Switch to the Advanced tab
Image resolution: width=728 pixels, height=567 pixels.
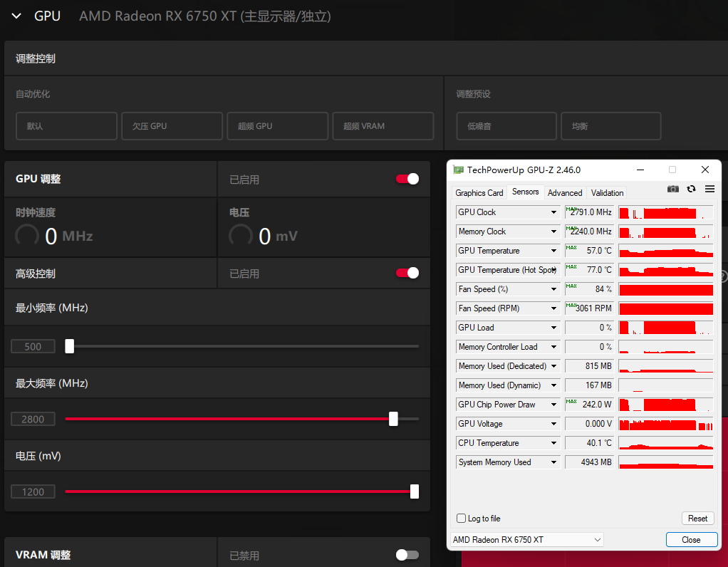[x=565, y=193]
